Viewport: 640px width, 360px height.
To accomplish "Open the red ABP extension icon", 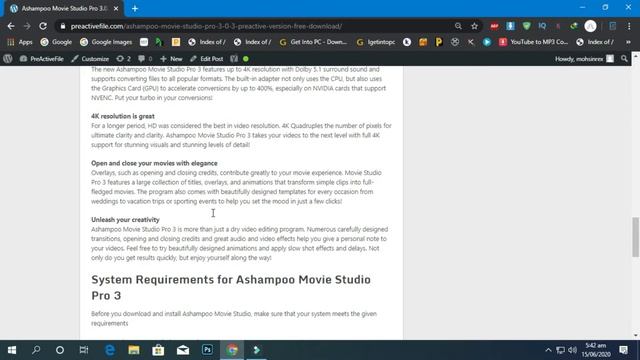I will coord(494,26).
